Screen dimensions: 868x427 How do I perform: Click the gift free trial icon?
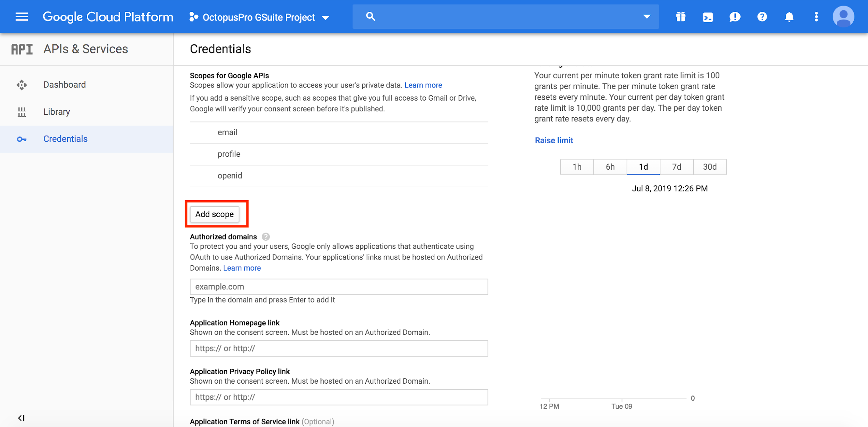click(x=681, y=17)
